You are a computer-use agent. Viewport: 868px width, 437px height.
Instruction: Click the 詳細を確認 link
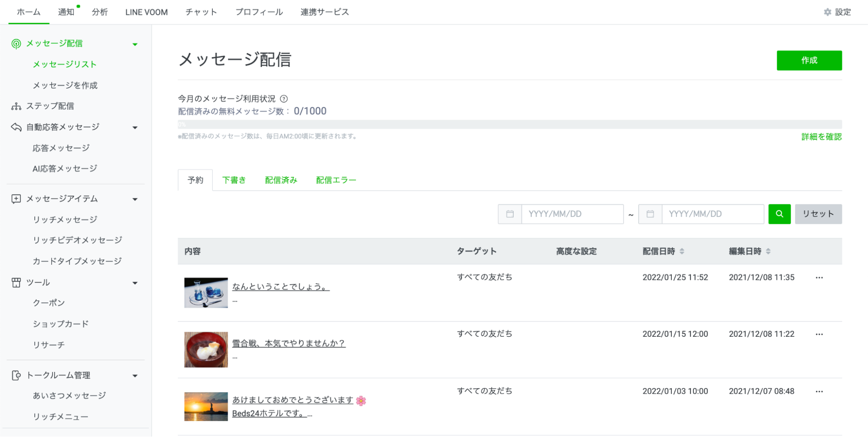821,137
